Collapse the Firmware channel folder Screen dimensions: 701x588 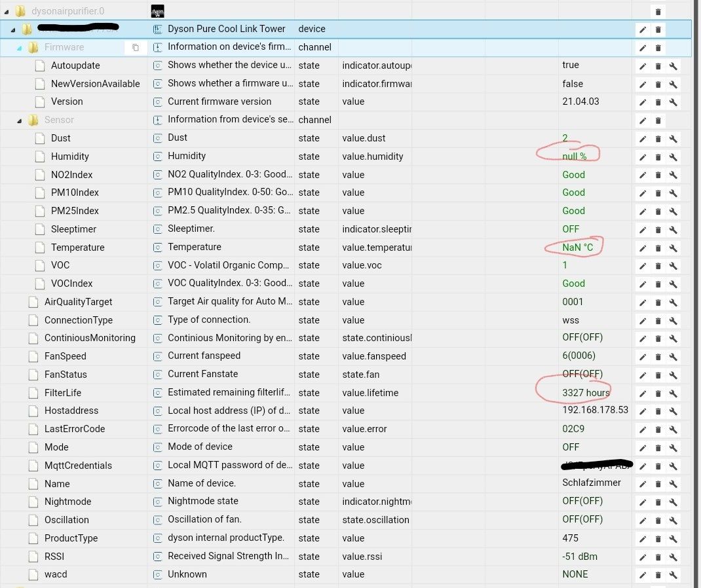pyautogui.click(x=19, y=48)
